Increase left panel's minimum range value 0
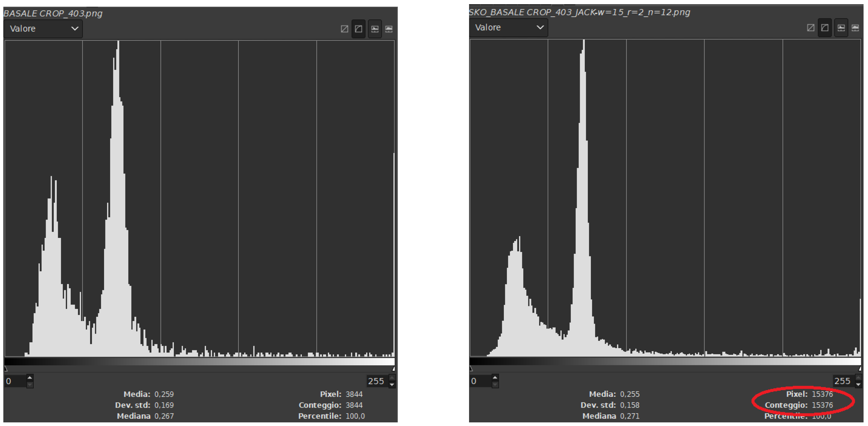The width and height of the screenshot is (868, 426). tap(30, 378)
